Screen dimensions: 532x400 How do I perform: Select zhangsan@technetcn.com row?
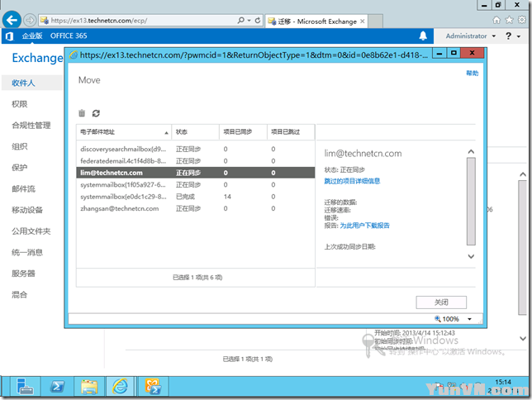coord(196,208)
